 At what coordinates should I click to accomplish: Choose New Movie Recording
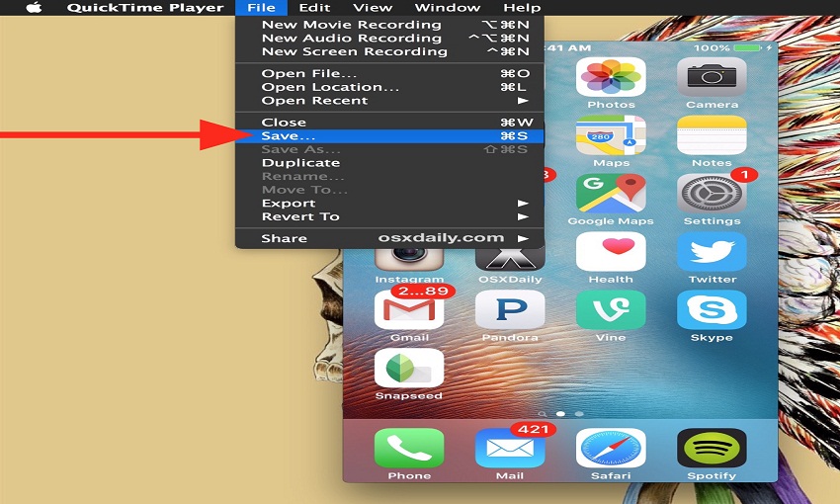click(x=389, y=25)
